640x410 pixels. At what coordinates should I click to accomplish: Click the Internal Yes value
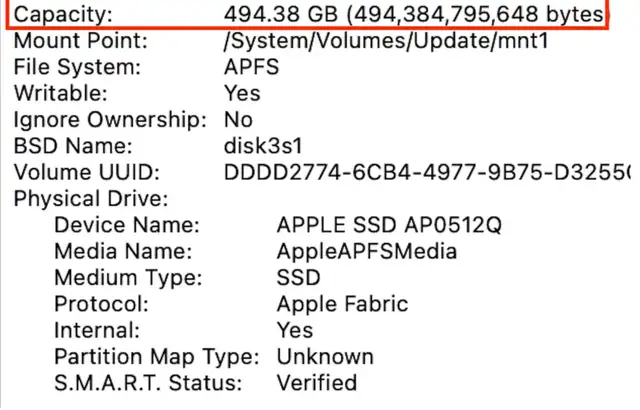point(295,330)
